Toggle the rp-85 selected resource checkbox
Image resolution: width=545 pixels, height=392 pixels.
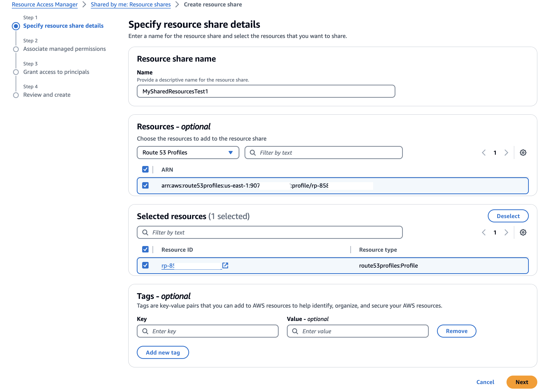[x=145, y=265]
